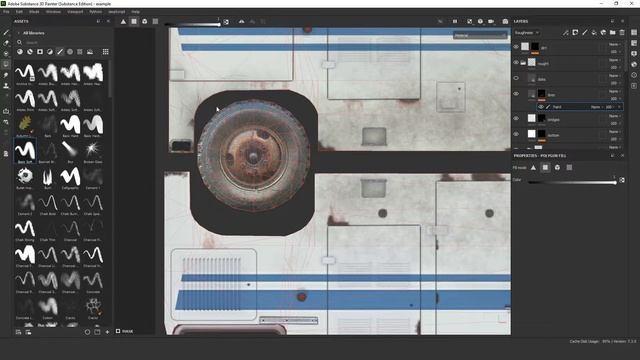Choose UV chunk fill mode in top toolbar

point(155,22)
